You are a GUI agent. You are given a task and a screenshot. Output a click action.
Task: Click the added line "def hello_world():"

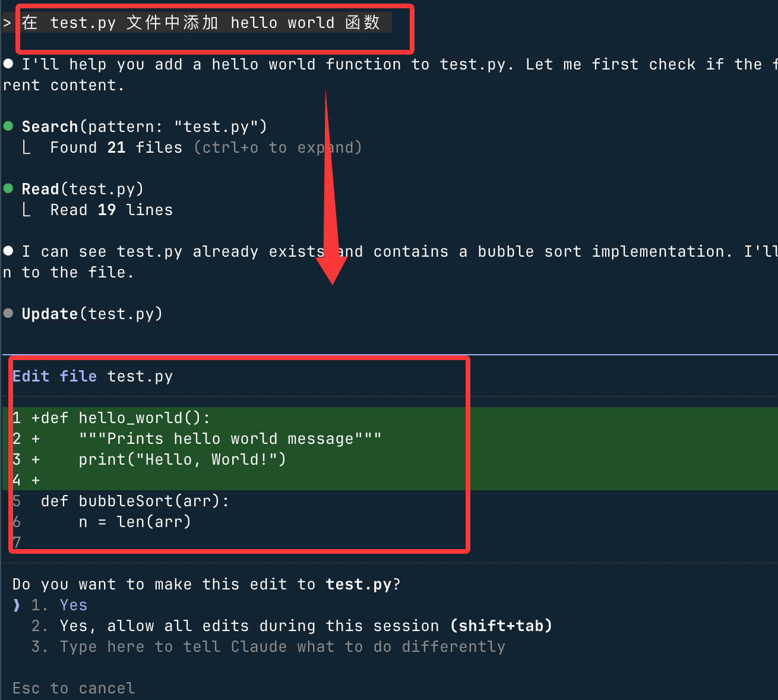click(x=144, y=418)
